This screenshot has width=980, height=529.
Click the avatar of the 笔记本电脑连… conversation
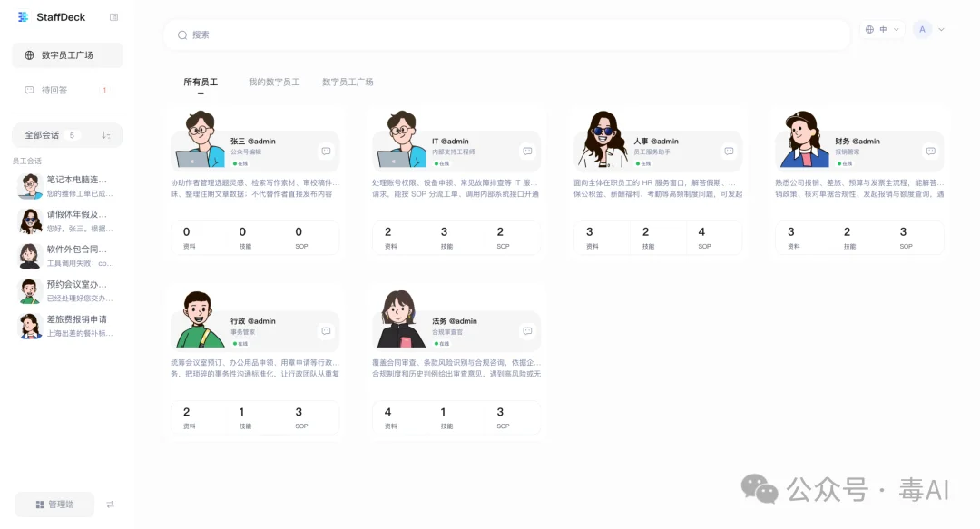coord(30,186)
